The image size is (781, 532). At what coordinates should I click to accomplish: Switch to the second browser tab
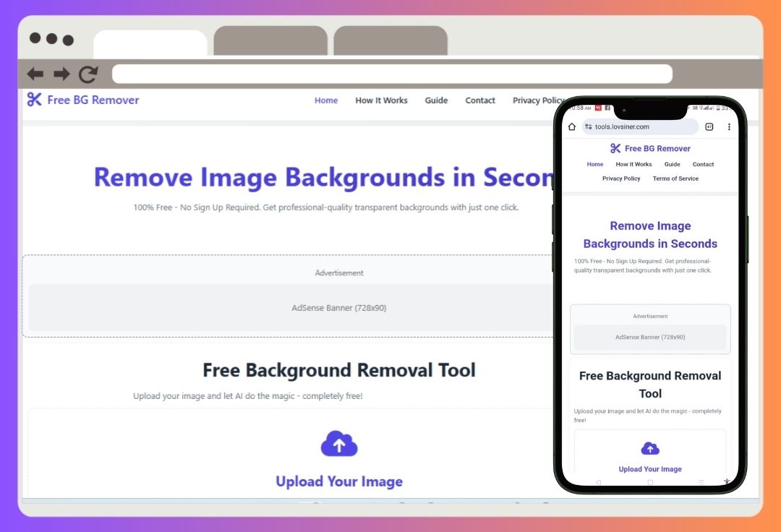270,42
